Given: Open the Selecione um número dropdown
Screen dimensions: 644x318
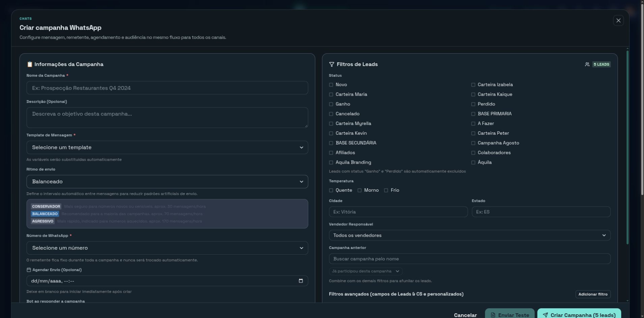Looking at the screenshot, I should (x=167, y=248).
